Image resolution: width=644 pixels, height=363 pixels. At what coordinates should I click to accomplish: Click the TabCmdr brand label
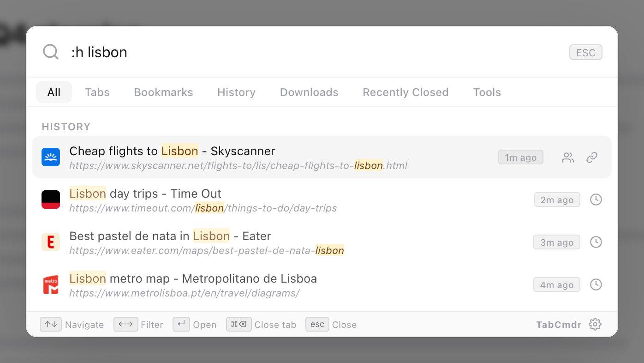click(559, 325)
